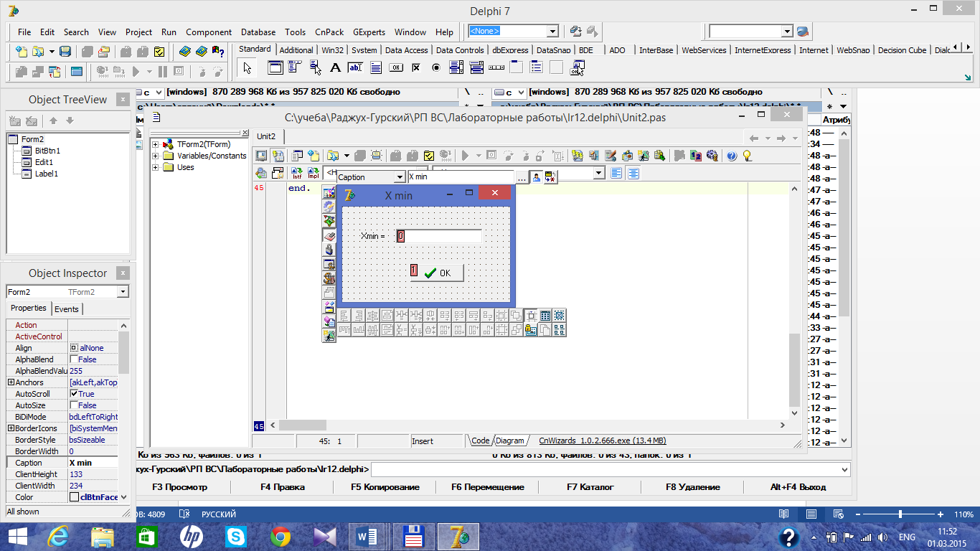Select the PopupMenu component in palette
The height and width of the screenshot is (551, 980).
(314, 68)
